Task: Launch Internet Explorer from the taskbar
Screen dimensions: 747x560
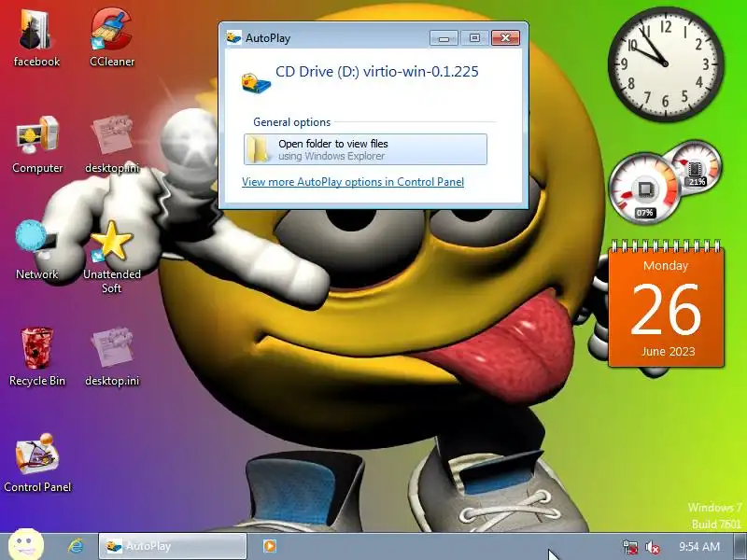Action: click(x=76, y=546)
